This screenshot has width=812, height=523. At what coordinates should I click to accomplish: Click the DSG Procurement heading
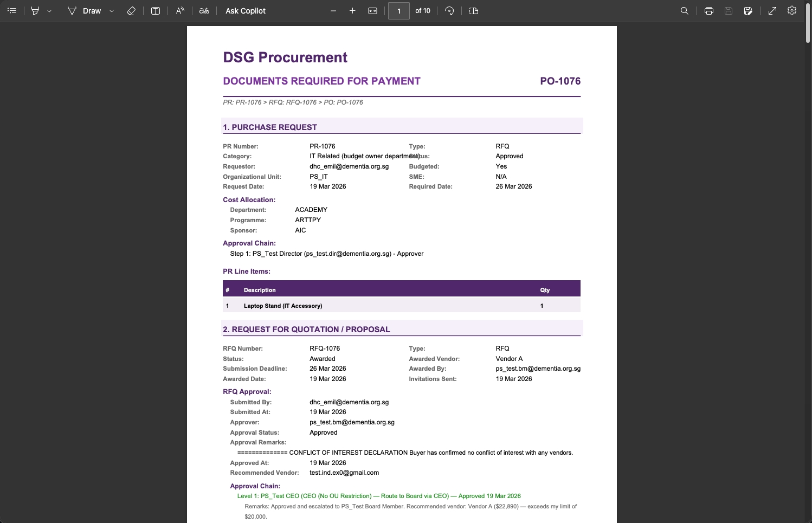pyautogui.click(x=285, y=57)
